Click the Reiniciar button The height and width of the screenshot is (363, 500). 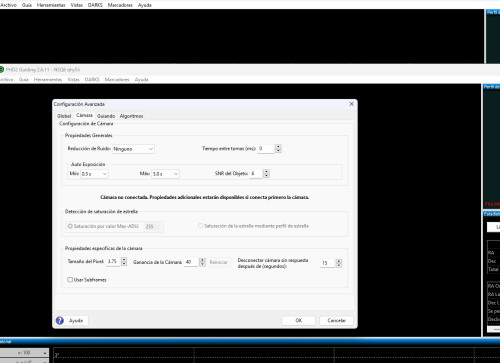(x=219, y=262)
